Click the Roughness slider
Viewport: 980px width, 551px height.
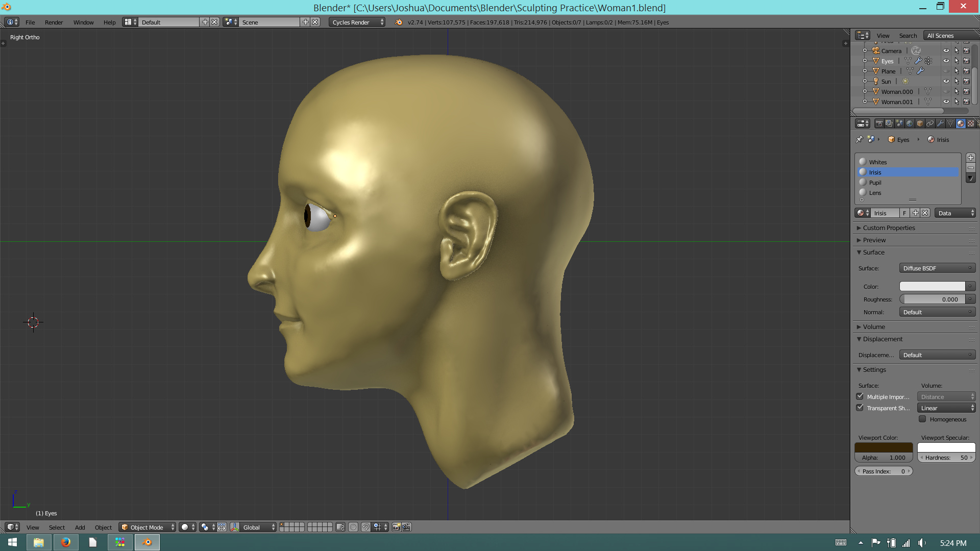click(932, 299)
